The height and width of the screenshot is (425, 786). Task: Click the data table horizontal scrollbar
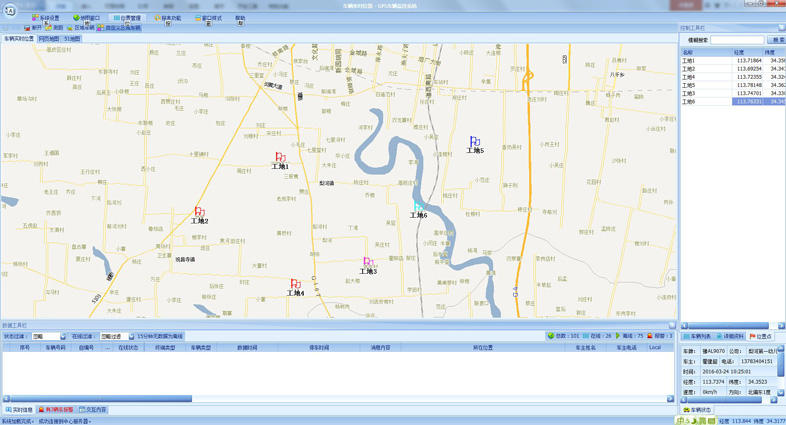pyautogui.click(x=100, y=399)
